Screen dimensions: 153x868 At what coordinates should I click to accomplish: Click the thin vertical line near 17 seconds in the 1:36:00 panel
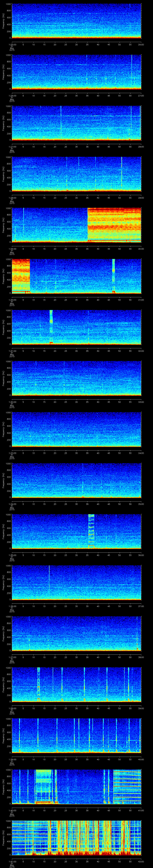pyautogui.click(x=49, y=582)
